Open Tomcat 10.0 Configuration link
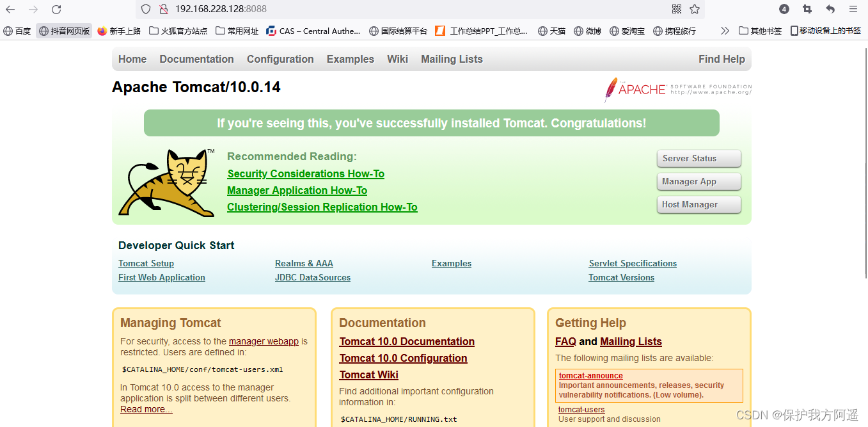868x427 pixels. (x=403, y=358)
